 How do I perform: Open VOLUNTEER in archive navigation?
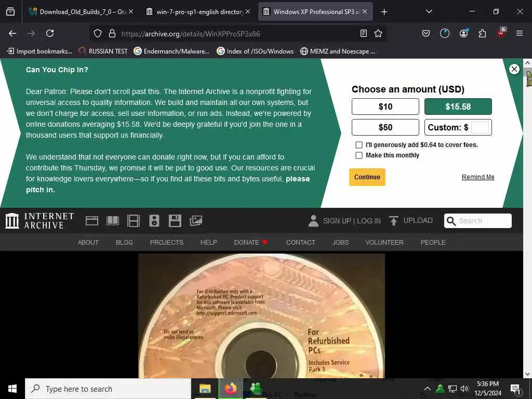click(x=384, y=242)
